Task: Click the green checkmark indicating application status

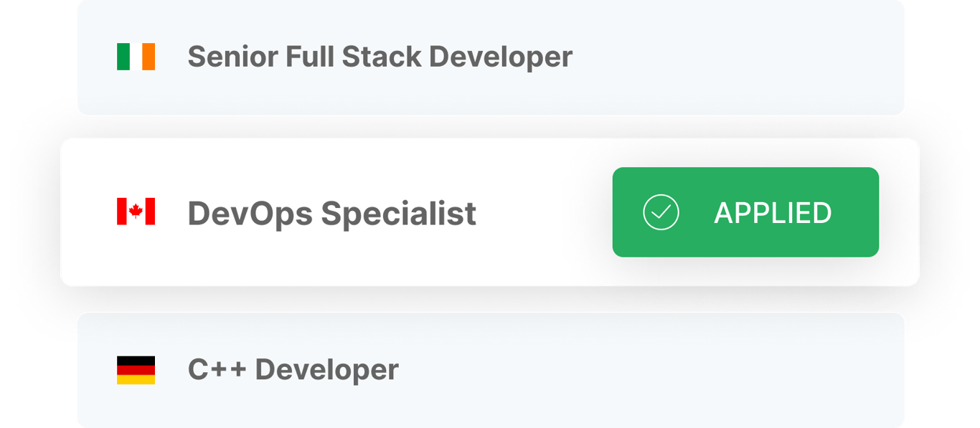Action: (x=662, y=211)
